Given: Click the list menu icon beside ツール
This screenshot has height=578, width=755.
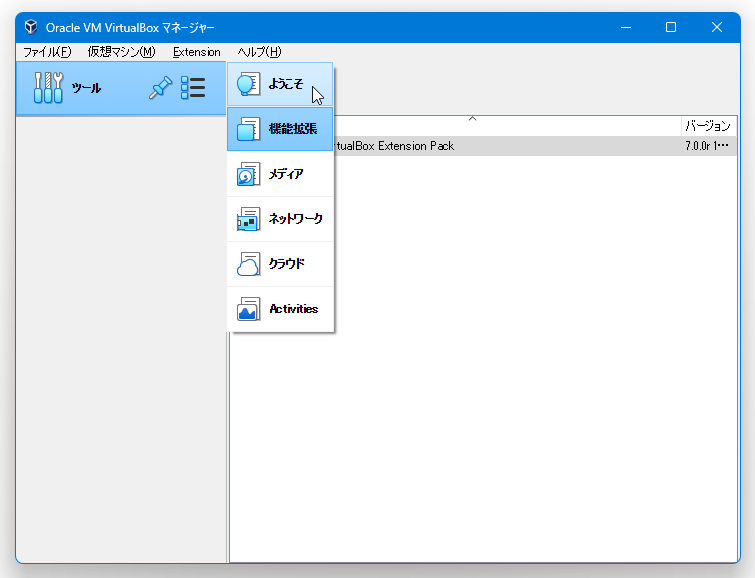Looking at the screenshot, I should tap(193, 88).
